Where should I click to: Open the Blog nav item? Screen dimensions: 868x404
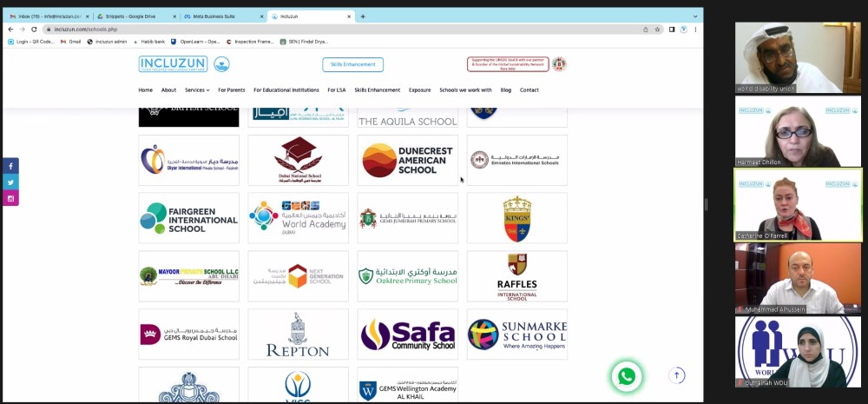tap(506, 89)
